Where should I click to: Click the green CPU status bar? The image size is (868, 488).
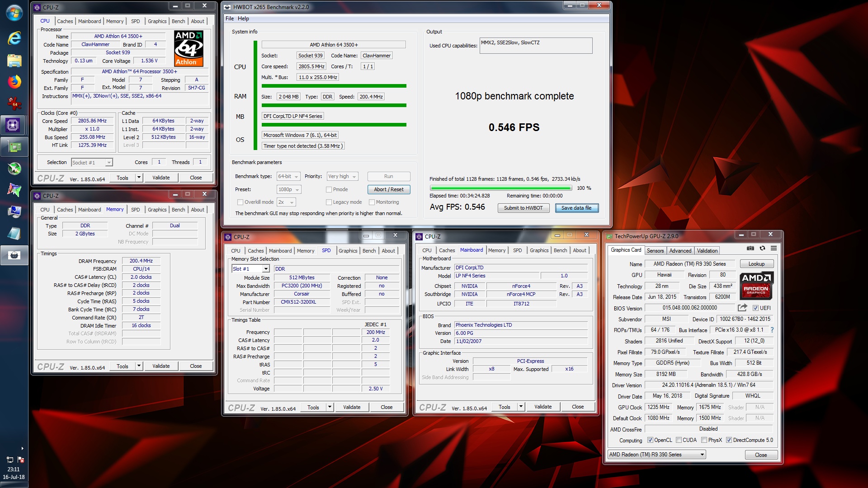(334, 86)
